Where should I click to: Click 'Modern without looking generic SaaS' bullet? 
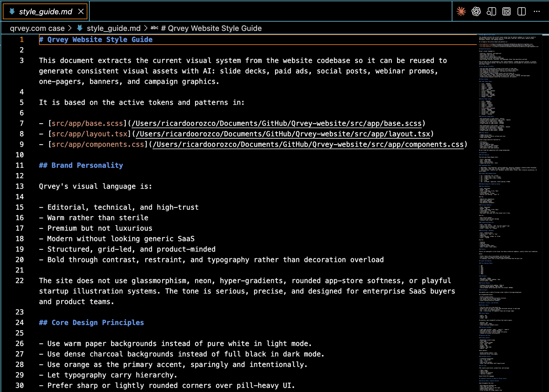point(117,239)
